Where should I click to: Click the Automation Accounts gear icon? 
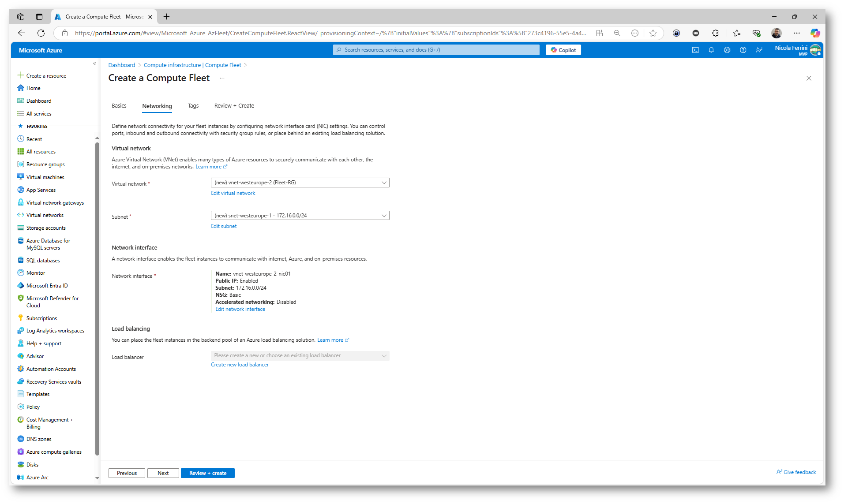[x=21, y=369]
